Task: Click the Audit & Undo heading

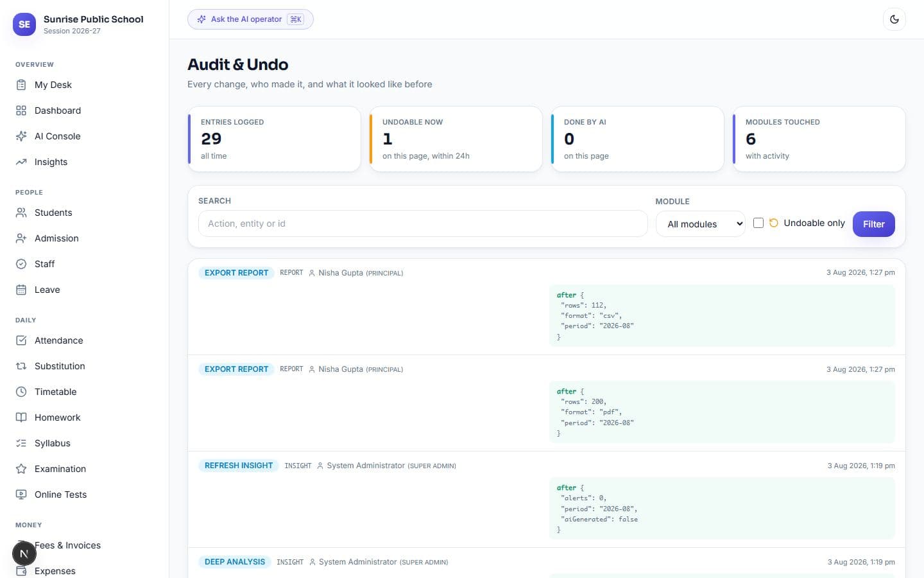Action: [237, 64]
